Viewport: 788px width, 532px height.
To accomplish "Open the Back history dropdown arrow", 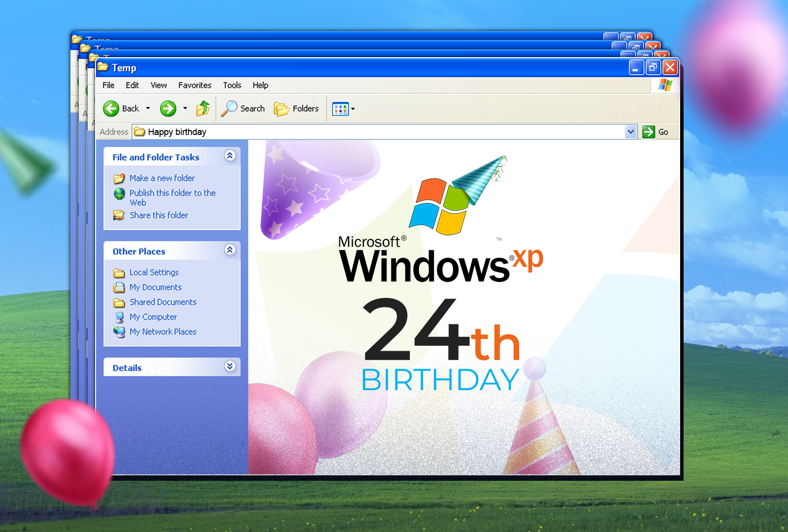I will [x=148, y=108].
